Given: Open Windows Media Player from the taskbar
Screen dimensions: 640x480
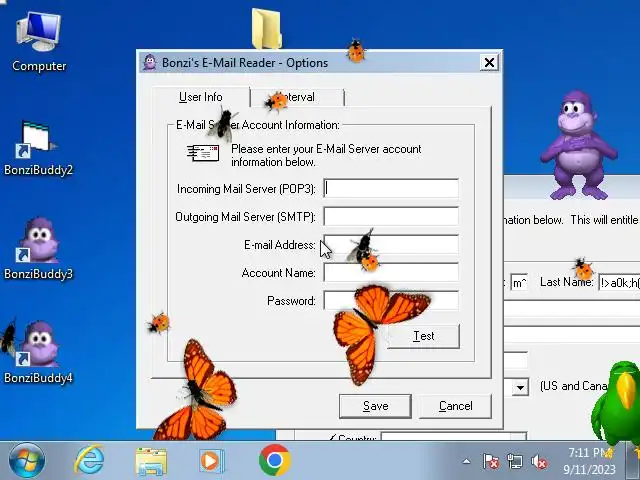Looking at the screenshot, I should [211, 461].
